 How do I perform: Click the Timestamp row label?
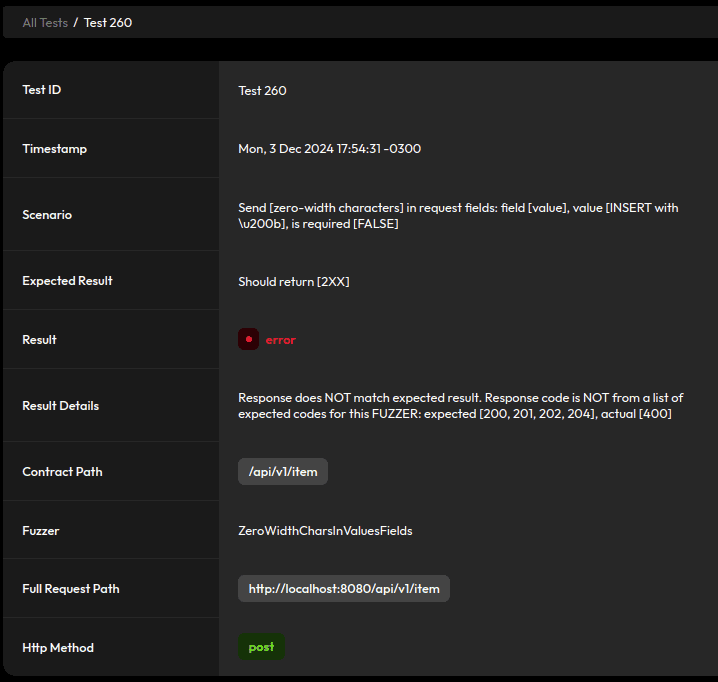(x=55, y=149)
